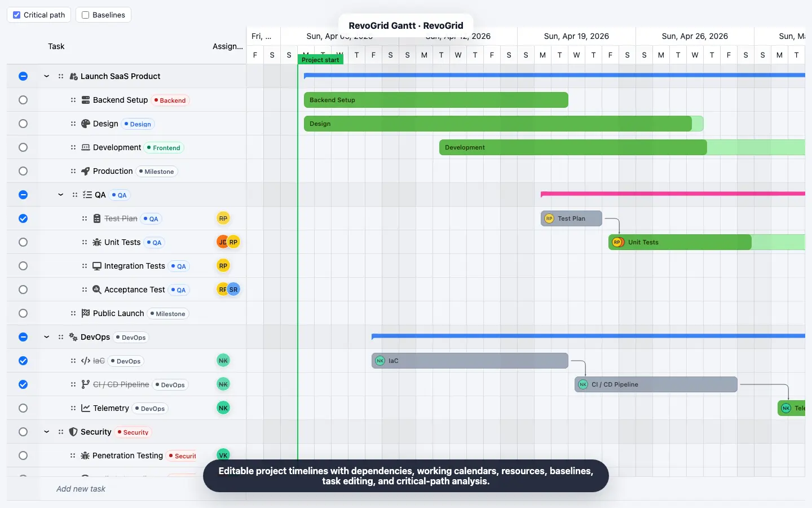Click the Sun, Apr 26, 2026 week header
This screenshot has height=508, width=812.
tap(695, 36)
